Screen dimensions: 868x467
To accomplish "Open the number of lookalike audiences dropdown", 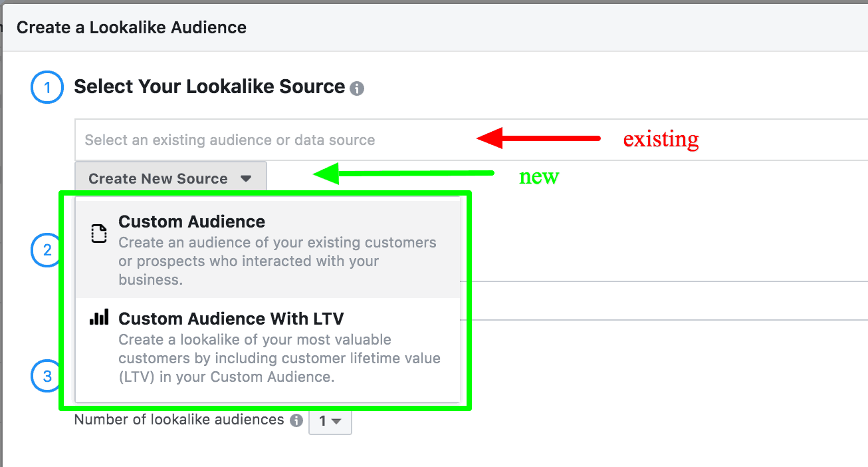I will point(330,421).
